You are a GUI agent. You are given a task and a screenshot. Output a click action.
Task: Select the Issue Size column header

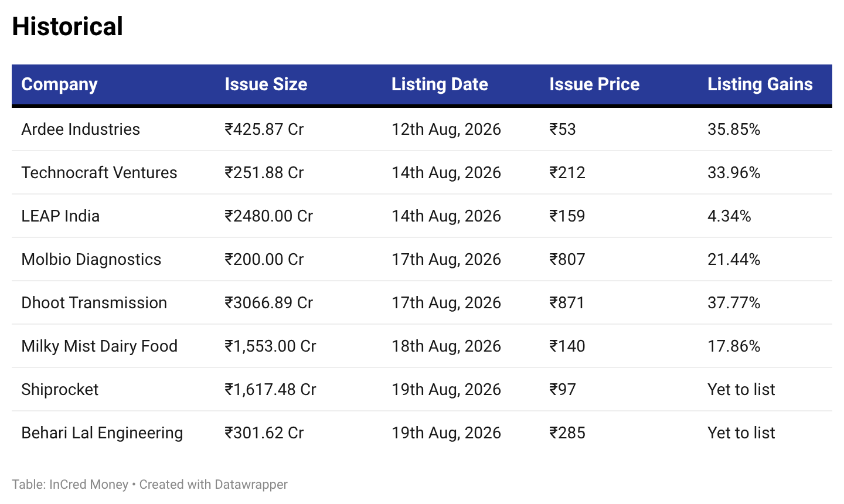click(x=266, y=84)
